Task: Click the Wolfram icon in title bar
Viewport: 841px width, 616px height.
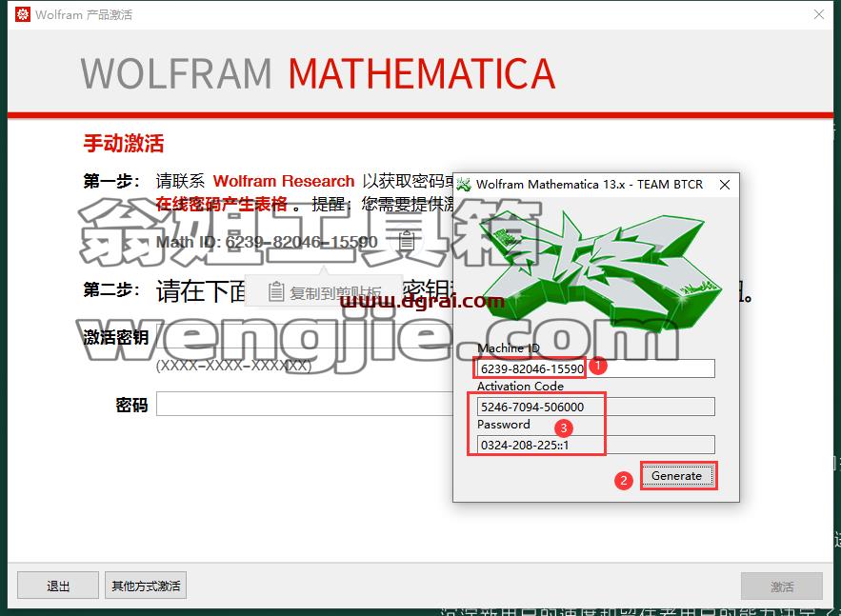Action: pos(23,14)
